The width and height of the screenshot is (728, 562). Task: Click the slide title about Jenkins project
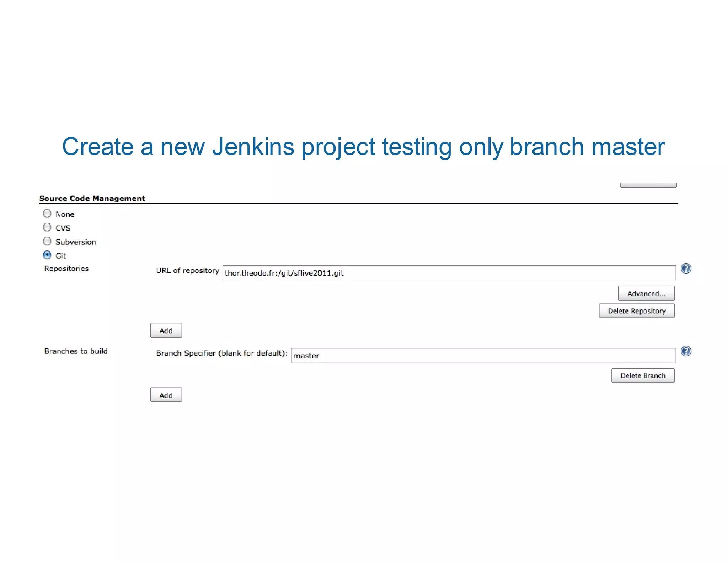363,147
